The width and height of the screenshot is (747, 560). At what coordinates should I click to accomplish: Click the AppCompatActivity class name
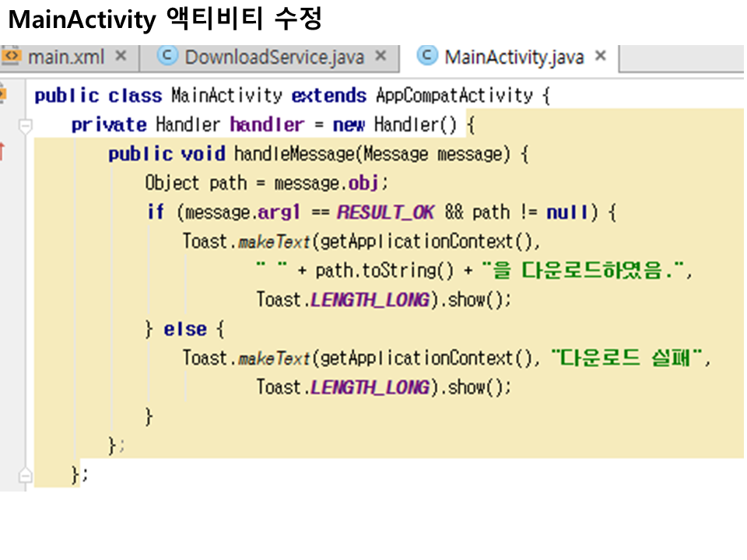coord(454,96)
